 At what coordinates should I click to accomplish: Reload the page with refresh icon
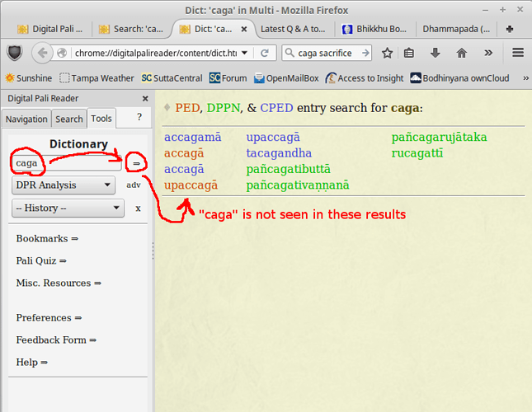point(264,53)
